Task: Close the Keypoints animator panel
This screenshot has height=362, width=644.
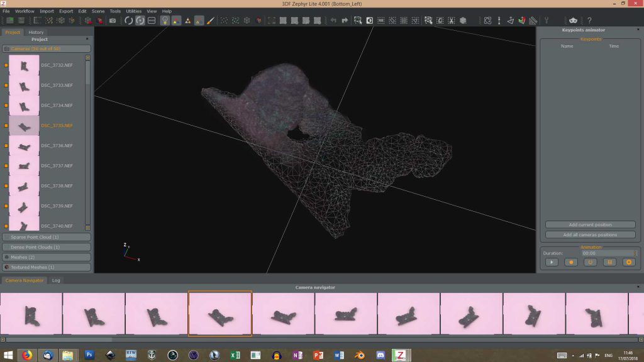Action: point(638,30)
